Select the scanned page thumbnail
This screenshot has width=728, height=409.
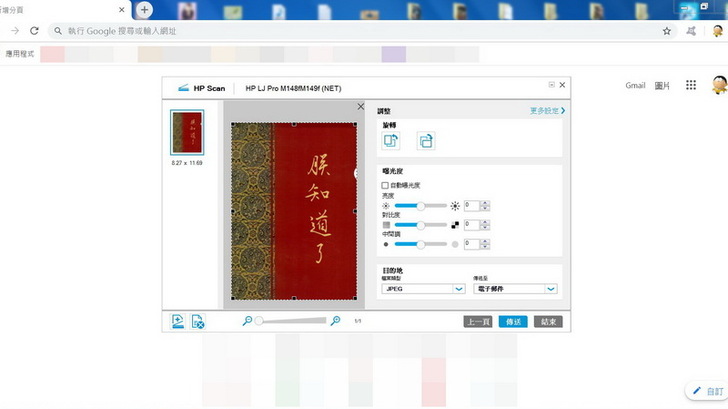click(x=187, y=132)
